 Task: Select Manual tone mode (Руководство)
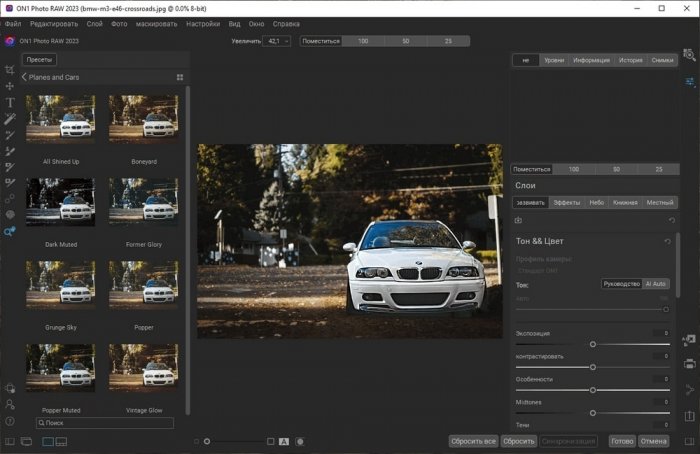point(622,284)
